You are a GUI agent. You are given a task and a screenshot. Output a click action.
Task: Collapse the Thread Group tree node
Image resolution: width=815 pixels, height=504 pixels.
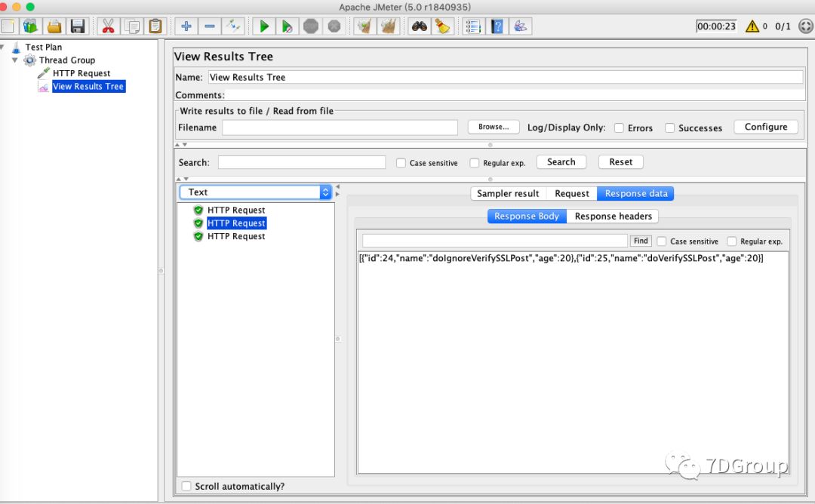[14, 60]
